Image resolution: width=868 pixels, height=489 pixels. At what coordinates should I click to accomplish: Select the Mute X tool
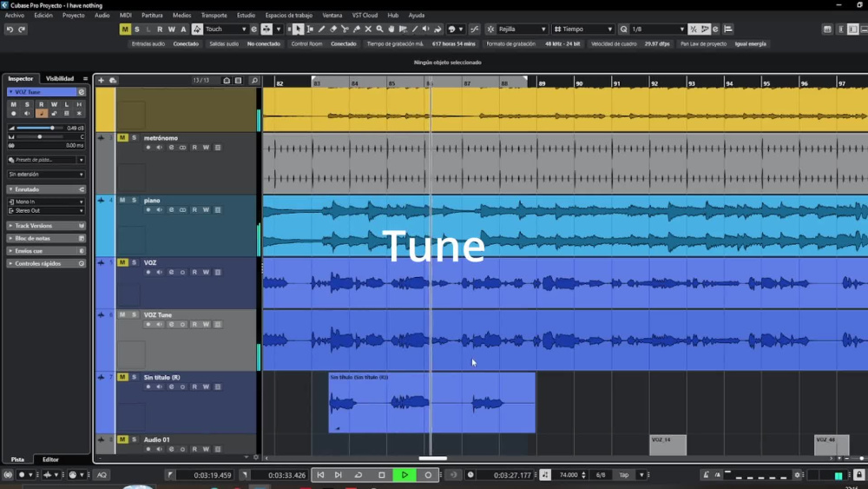(x=368, y=30)
